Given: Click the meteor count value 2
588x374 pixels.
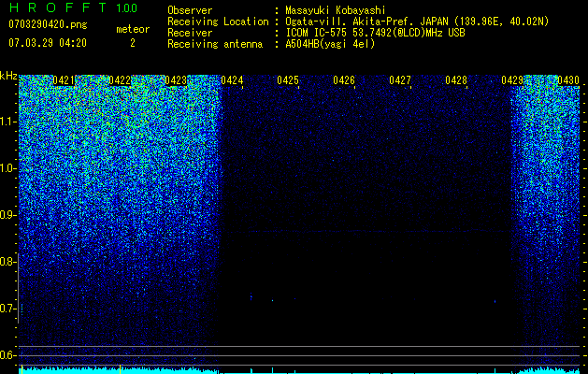Looking at the screenshot, I should click(133, 43).
